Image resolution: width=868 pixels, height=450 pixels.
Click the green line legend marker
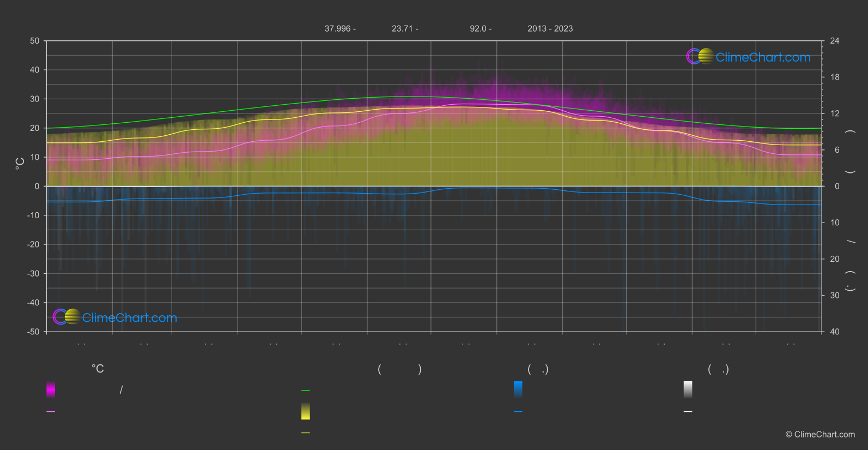click(306, 391)
